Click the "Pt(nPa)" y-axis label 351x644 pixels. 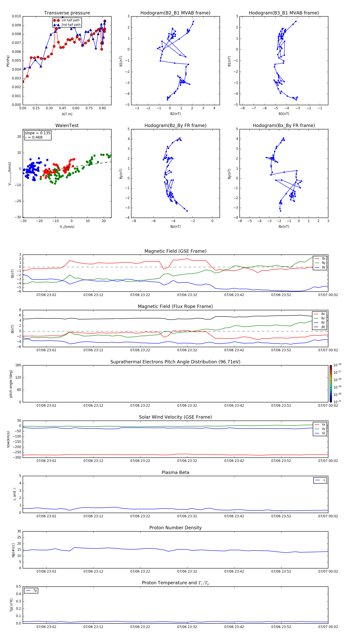8,61
